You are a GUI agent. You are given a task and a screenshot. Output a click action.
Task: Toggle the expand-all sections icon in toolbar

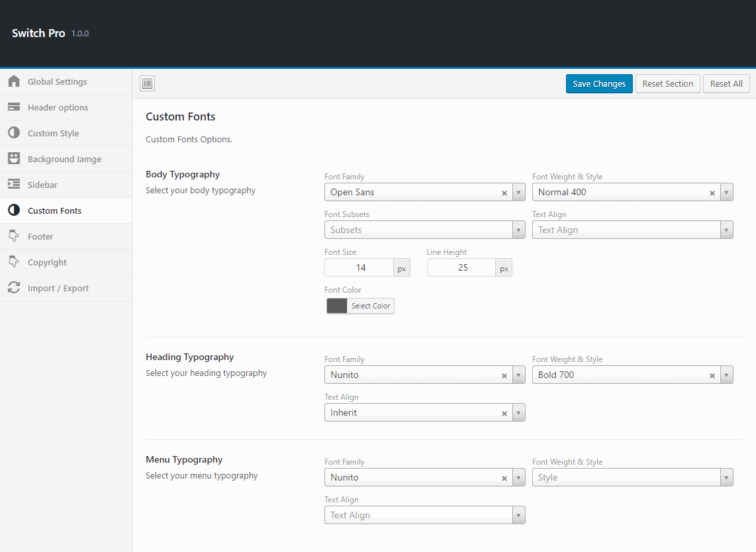click(x=147, y=83)
